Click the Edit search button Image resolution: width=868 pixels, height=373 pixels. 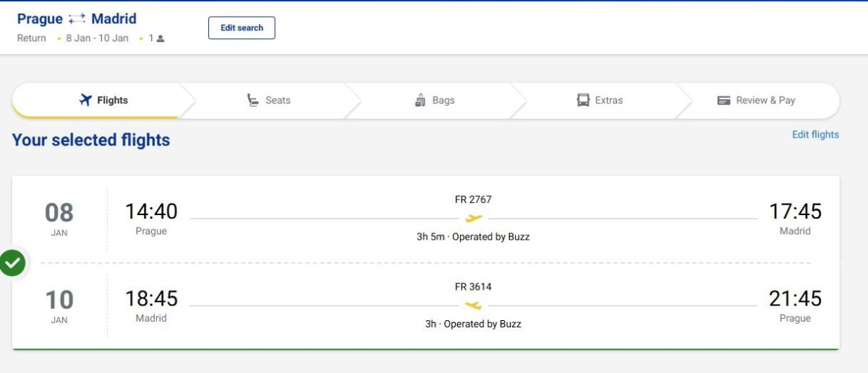242,28
